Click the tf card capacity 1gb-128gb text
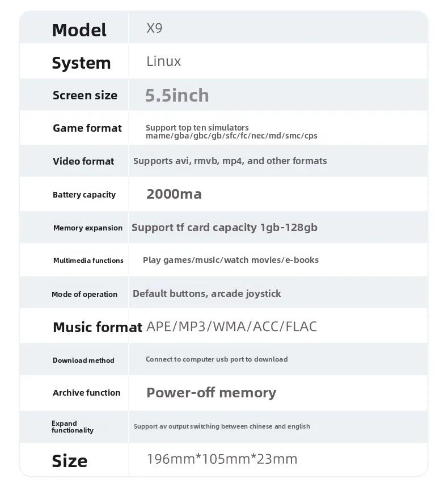Image resolution: width=448 pixels, height=495 pixels. 225,228
